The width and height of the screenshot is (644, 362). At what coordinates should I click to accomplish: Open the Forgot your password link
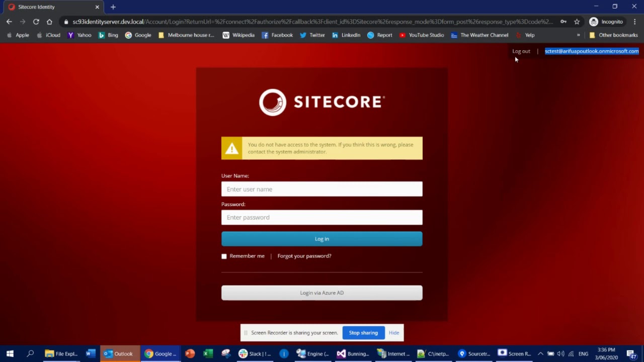tap(304, 256)
